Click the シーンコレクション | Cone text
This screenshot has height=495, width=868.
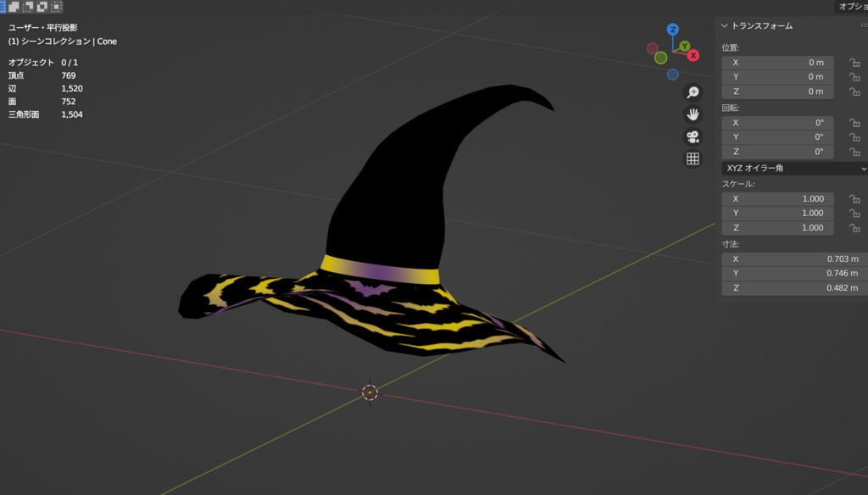69,42
